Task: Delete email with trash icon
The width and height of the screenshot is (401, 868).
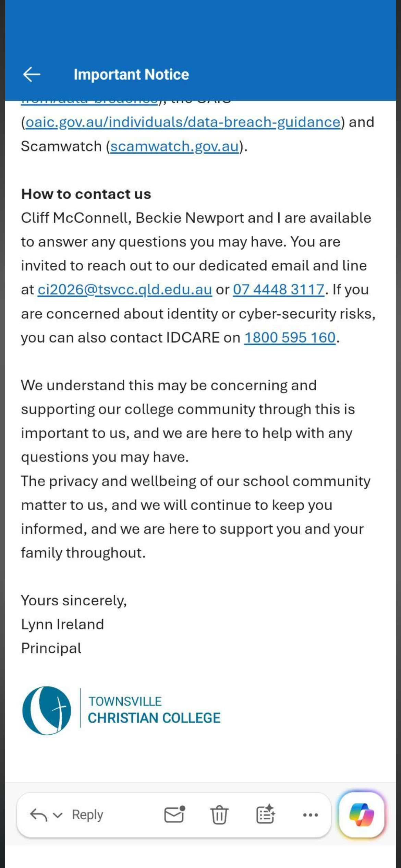Action: (x=219, y=815)
